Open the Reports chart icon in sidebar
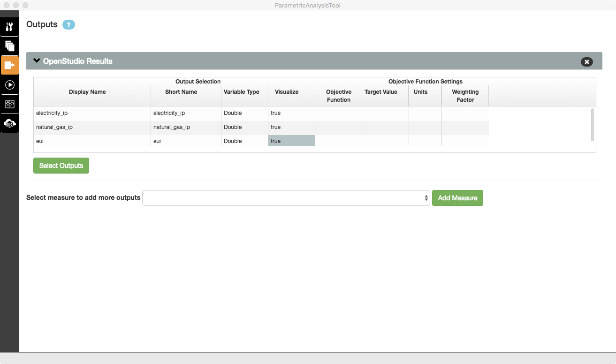Screen dimensions: 616x364 pos(9,104)
